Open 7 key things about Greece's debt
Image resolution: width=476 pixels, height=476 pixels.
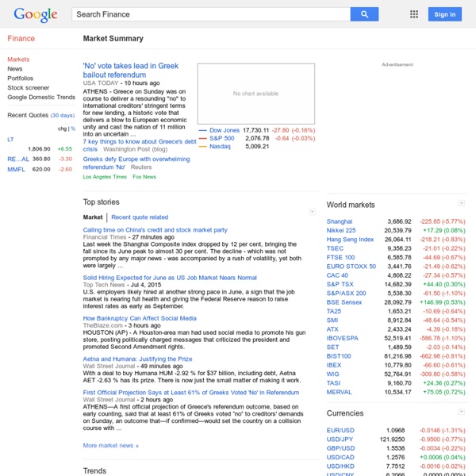(x=140, y=145)
